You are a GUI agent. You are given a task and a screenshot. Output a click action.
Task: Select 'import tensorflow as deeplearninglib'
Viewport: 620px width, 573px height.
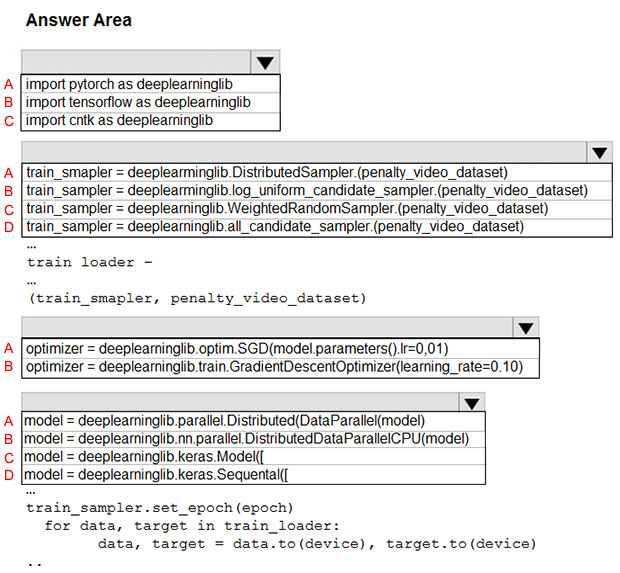point(151,102)
